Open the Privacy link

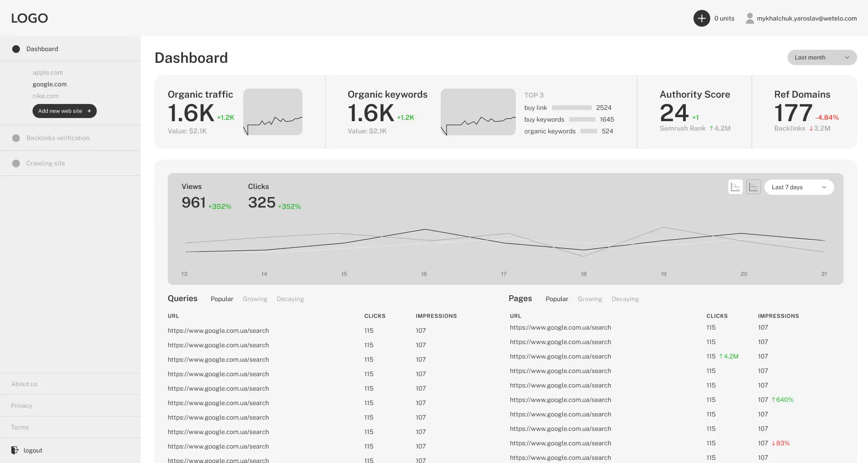(22, 406)
